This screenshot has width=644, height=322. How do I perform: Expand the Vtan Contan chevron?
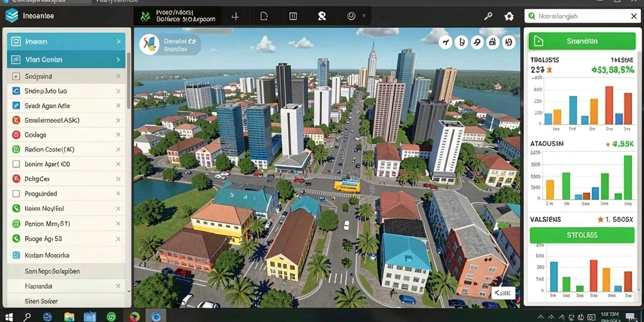(x=118, y=60)
